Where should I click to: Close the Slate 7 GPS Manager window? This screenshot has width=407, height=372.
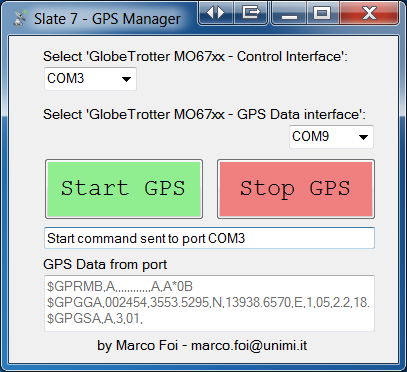point(369,14)
